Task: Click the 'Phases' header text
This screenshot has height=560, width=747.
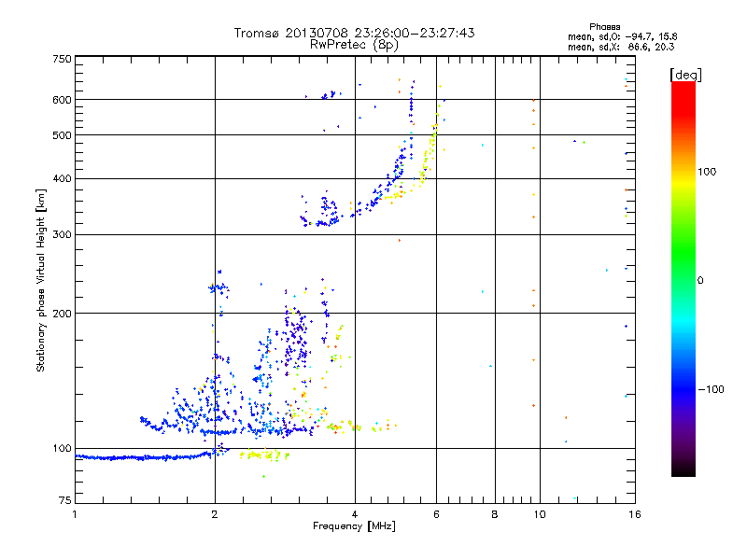Action: [604, 27]
